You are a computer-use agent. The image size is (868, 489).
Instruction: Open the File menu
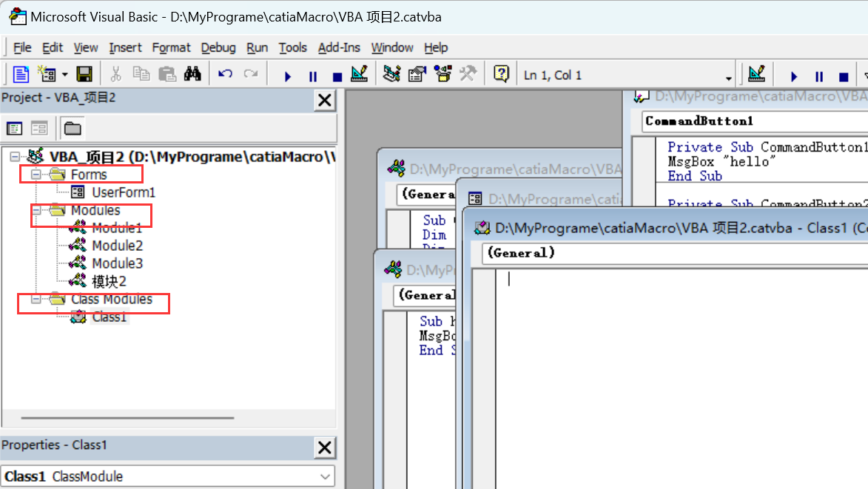(x=22, y=47)
